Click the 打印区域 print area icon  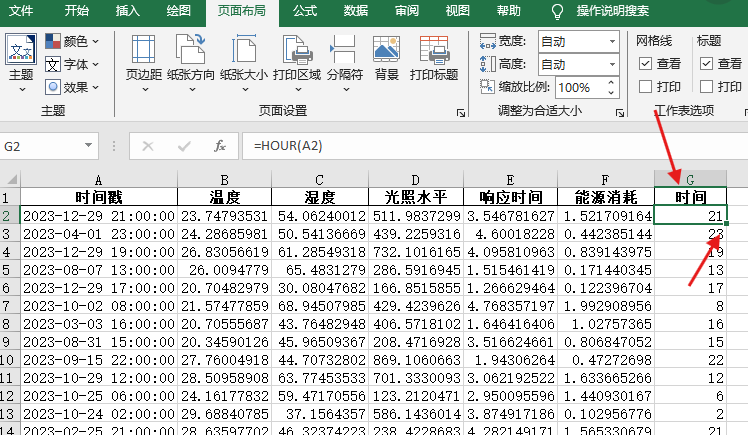[297, 49]
